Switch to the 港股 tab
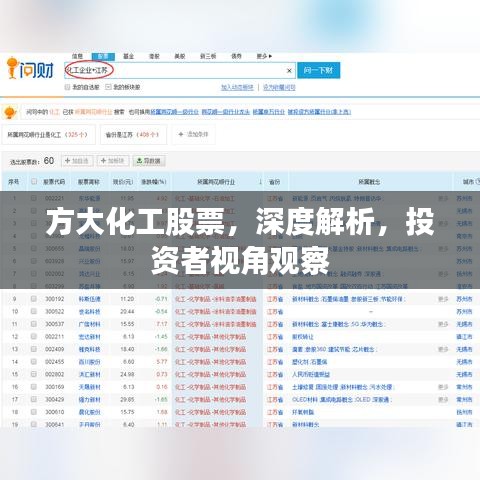This screenshot has width=480, height=480. 154,56
